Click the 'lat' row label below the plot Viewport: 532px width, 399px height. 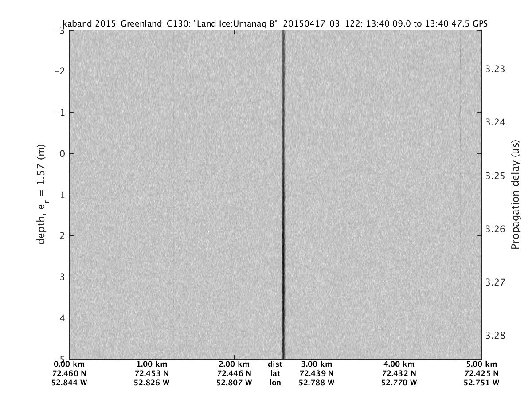pos(275,373)
